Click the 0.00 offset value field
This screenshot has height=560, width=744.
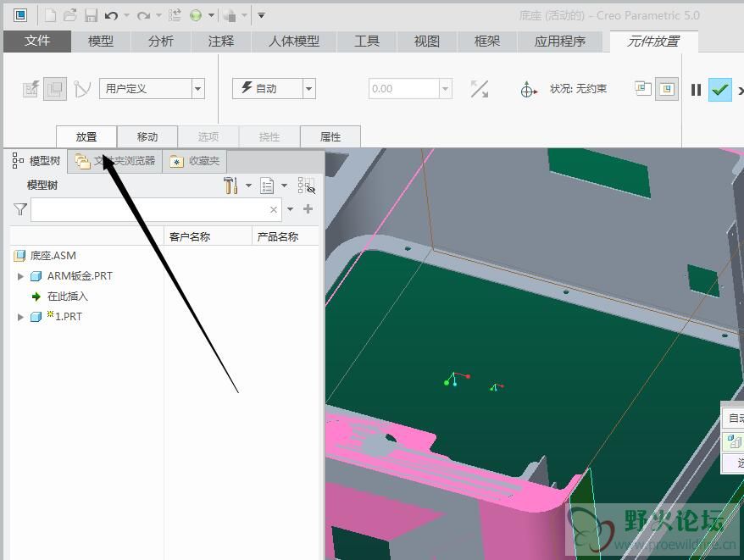pyautogui.click(x=404, y=89)
